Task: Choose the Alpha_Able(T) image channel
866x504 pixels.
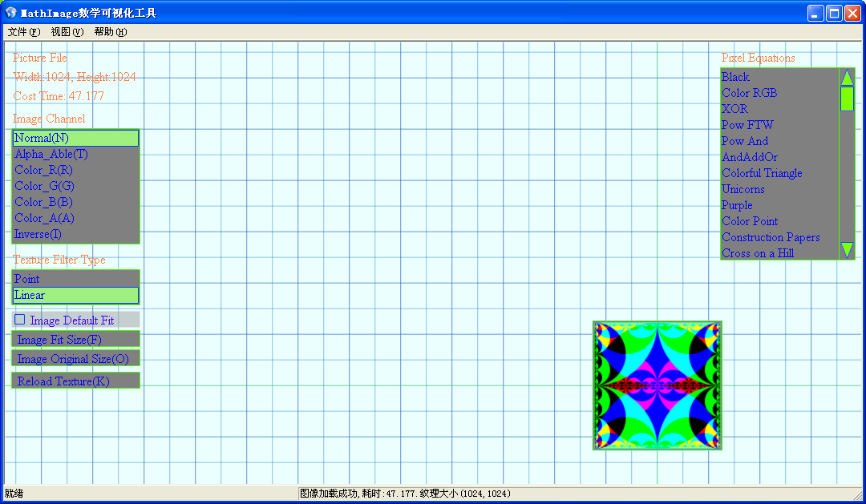Action: pos(75,154)
